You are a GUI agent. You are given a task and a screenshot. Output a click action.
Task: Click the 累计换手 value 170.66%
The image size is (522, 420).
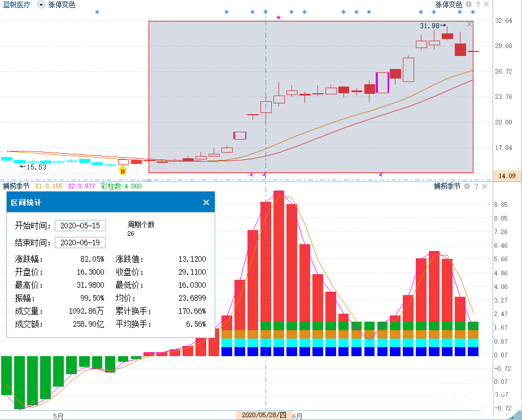click(192, 311)
